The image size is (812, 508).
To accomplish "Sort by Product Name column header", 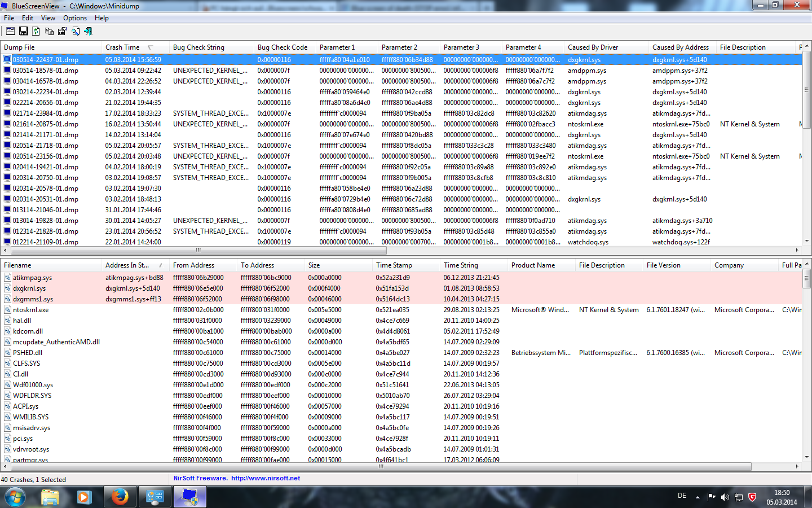I will point(541,265).
